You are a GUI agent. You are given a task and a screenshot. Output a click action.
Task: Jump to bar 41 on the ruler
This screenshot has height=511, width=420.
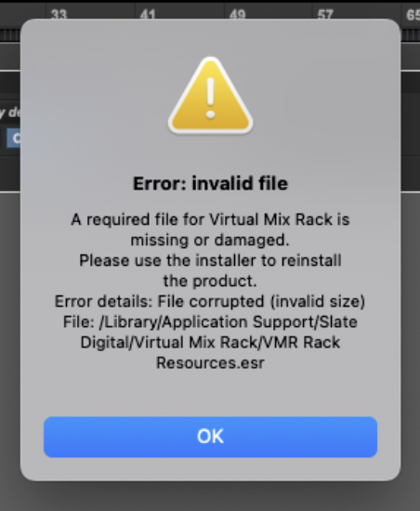point(148,14)
